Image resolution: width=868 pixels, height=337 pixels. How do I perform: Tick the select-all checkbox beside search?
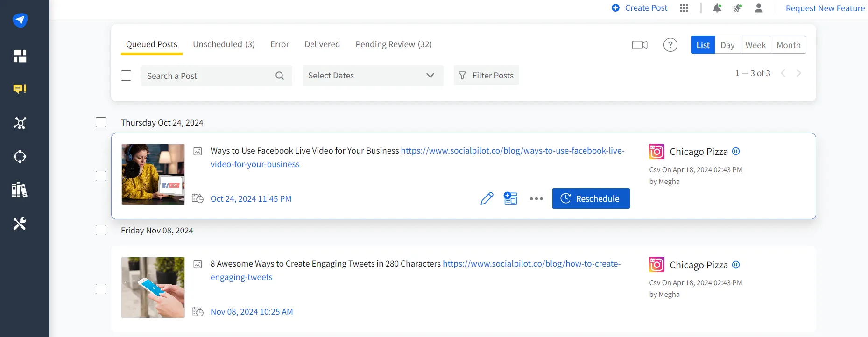pyautogui.click(x=126, y=76)
